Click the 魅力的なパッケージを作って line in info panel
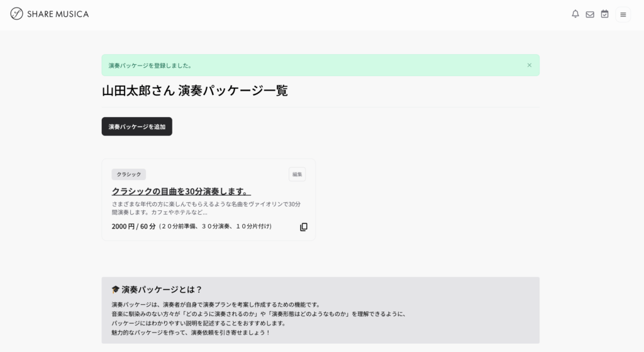644x352 pixels. pos(191,332)
